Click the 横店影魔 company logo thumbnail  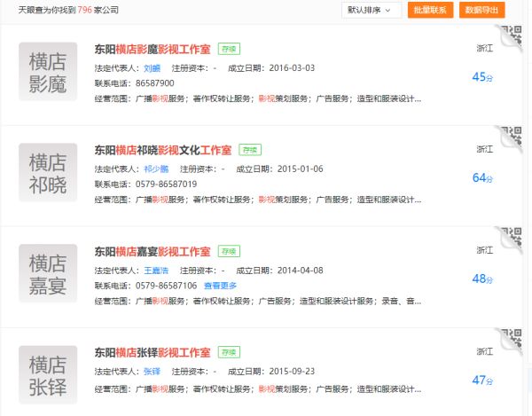[x=48, y=72]
